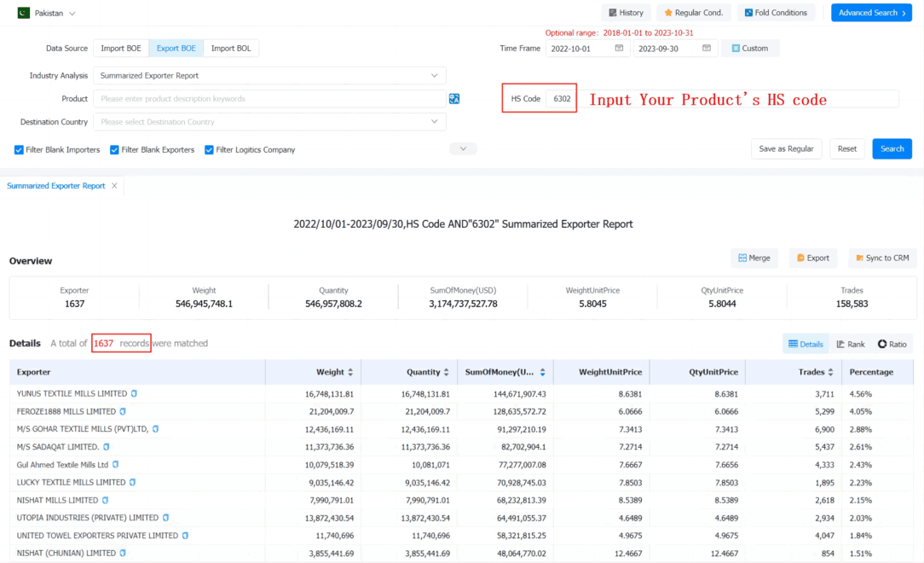Open the Pakistan country dropdown
This screenshot has height=563, width=924.
47,13
